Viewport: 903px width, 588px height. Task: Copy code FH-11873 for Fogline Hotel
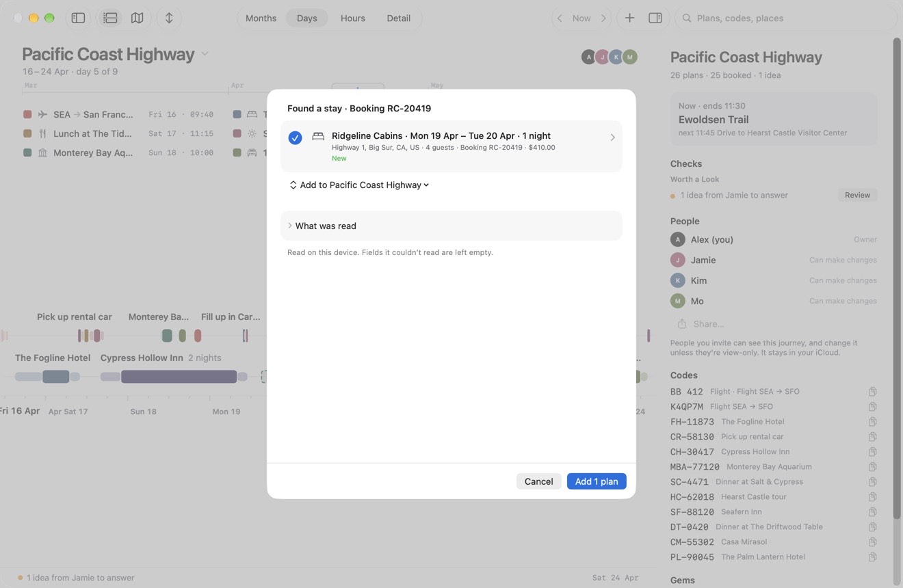coord(873,422)
